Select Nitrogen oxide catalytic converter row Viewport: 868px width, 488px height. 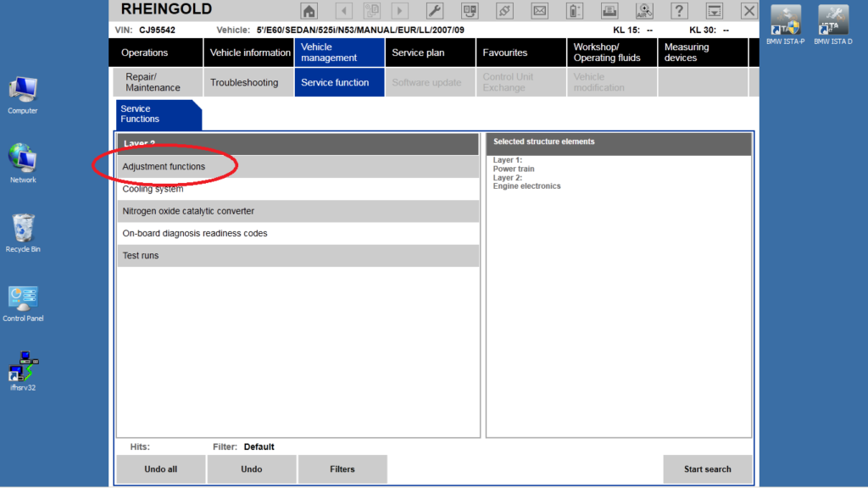pos(298,211)
